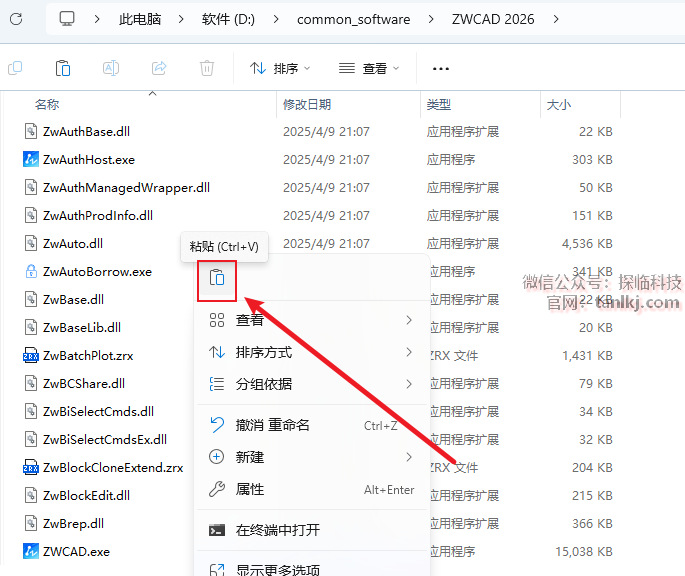685x576 pixels.
Task: Open the 排序 sort dropdown
Action: 280,69
